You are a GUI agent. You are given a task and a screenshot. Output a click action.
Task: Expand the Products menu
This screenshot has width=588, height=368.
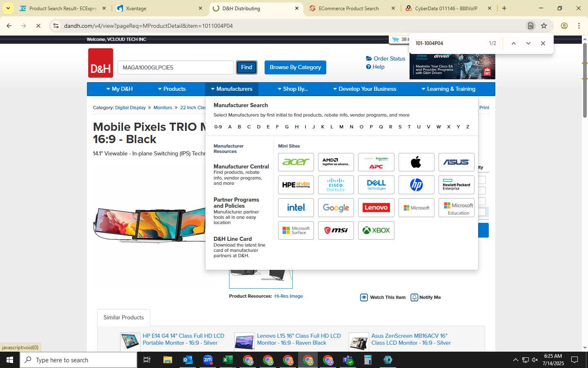171,89
